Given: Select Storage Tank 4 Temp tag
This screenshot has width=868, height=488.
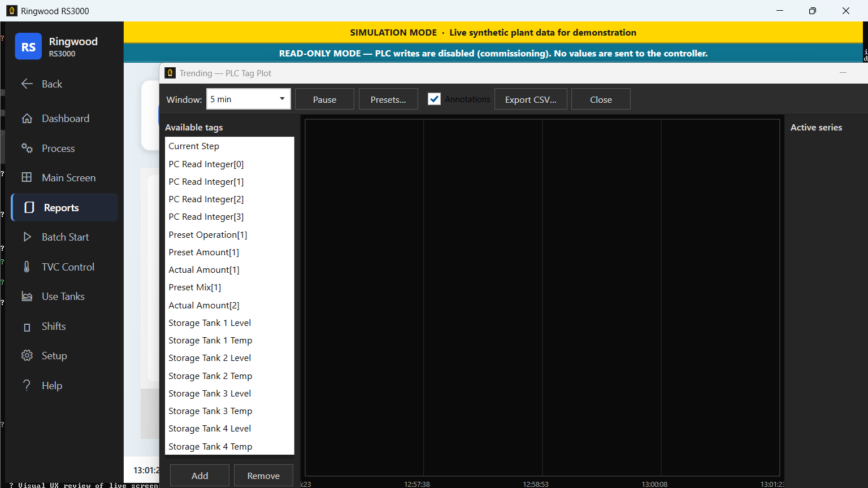Looking at the screenshot, I should coord(229,447).
